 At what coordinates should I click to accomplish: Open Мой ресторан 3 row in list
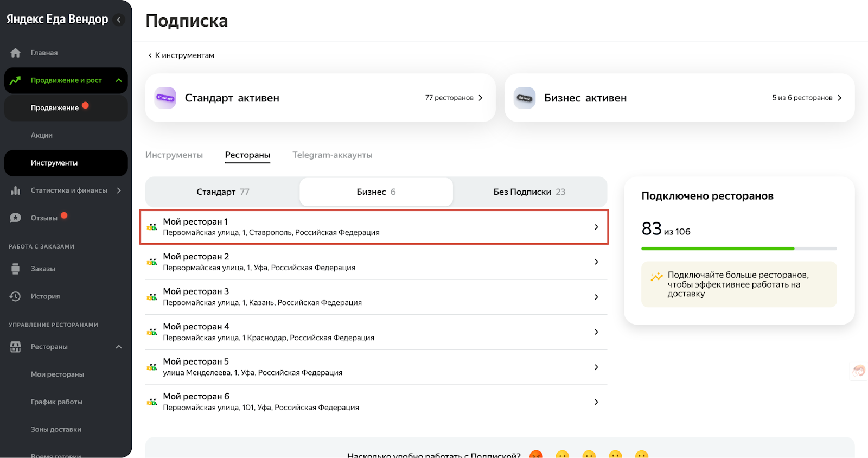pos(375,297)
